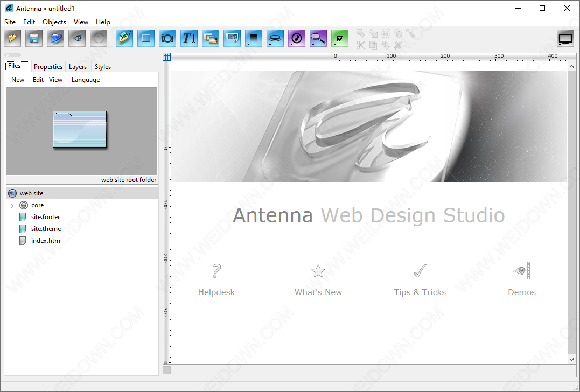Screen dimensions: 580x392
Task: Select the Text tool icon
Action: (x=189, y=38)
